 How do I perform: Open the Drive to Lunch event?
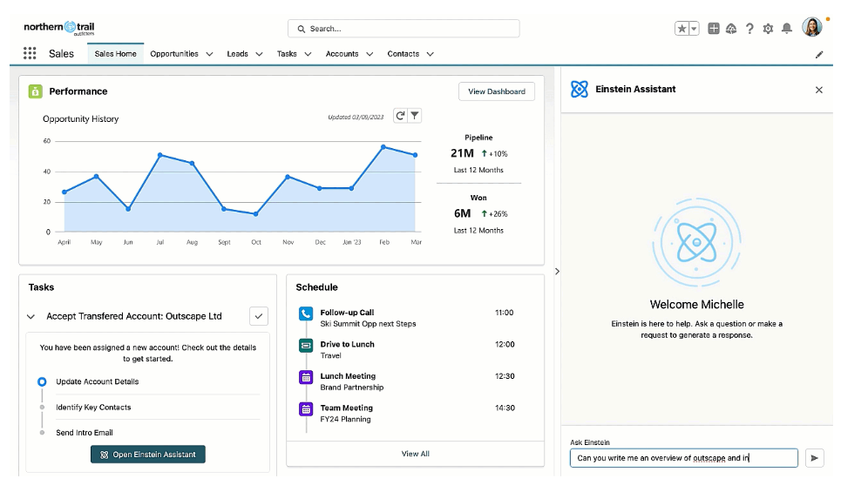347,344
